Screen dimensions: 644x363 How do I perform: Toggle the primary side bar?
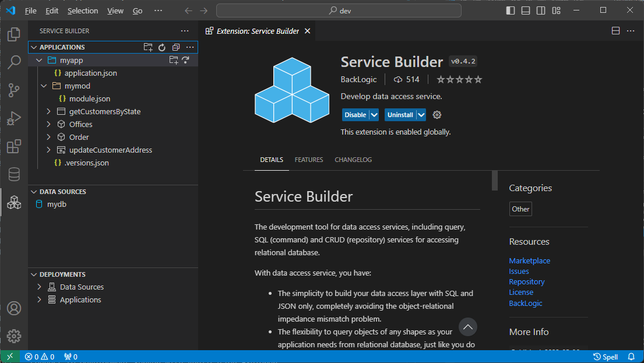pyautogui.click(x=511, y=10)
